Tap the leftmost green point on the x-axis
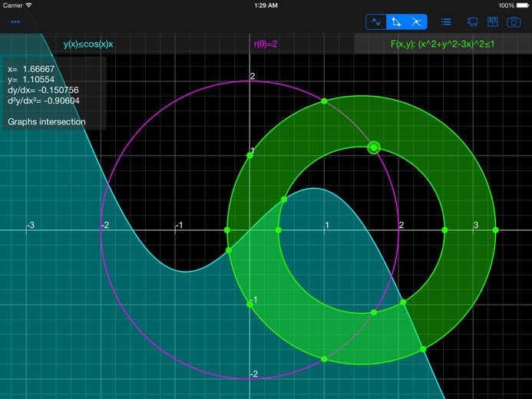 tap(227, 230)
